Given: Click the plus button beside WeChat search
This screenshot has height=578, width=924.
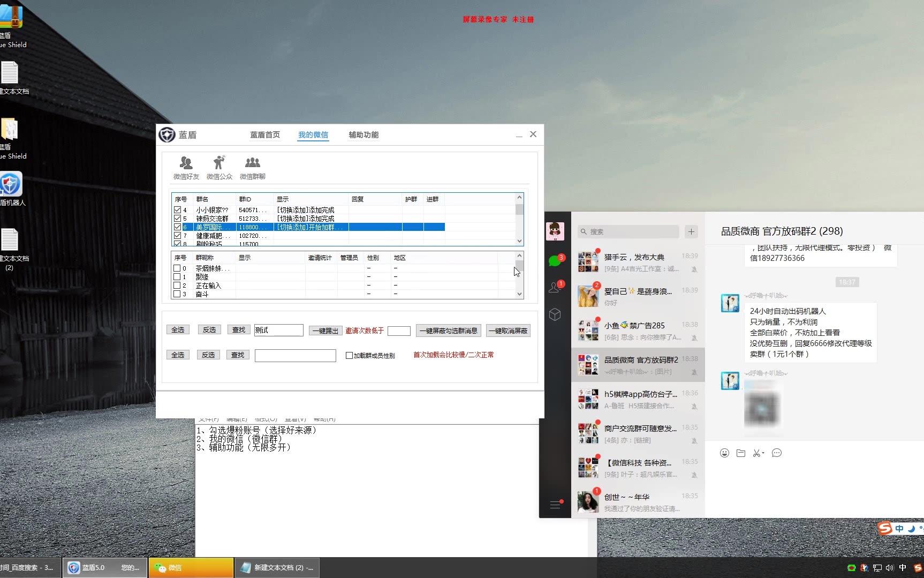Looking at the screenshot, I should (691, 231).
